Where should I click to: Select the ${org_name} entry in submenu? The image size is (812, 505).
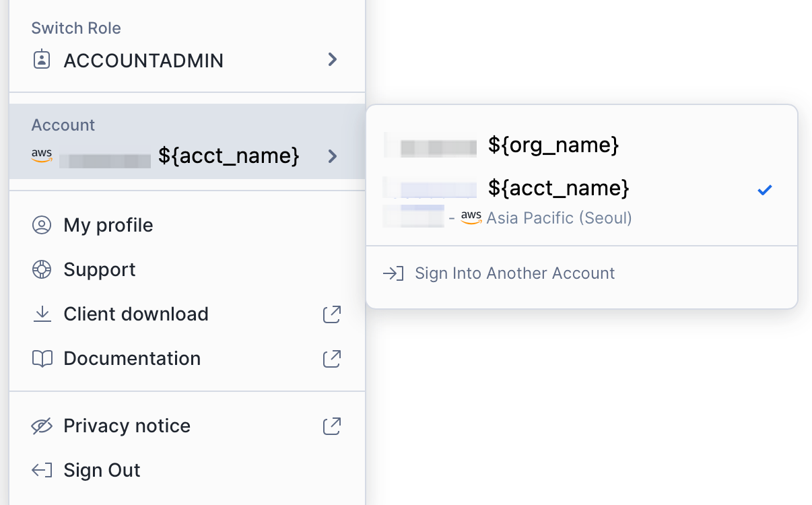pyautogui.click(x=553, y=145)
